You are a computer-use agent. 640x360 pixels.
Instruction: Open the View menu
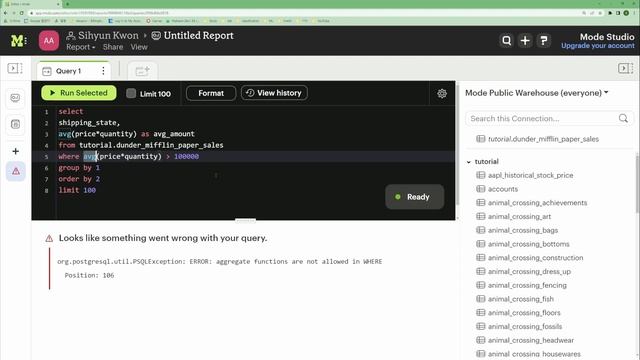tap(139, 47)
